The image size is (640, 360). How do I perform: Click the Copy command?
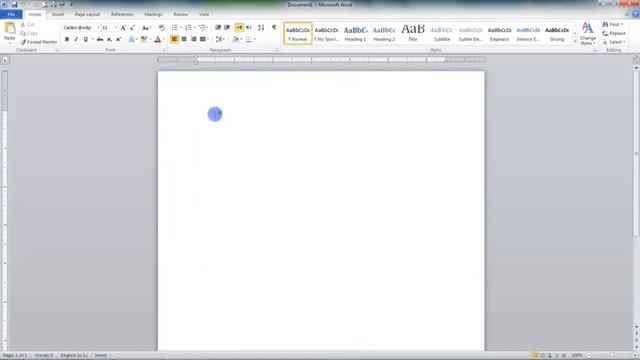[29, 33]
